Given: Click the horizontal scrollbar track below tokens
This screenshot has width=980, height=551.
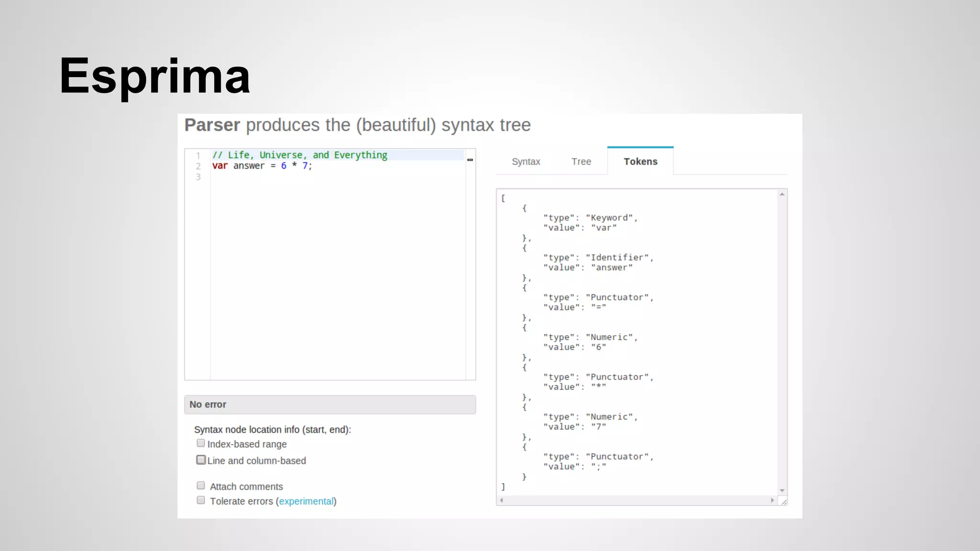Looking at the screenshot, I should [x=636, y=500].
